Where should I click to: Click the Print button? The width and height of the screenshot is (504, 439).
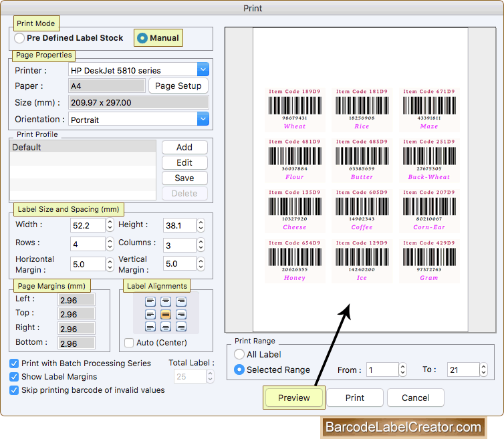pos(355,398)
